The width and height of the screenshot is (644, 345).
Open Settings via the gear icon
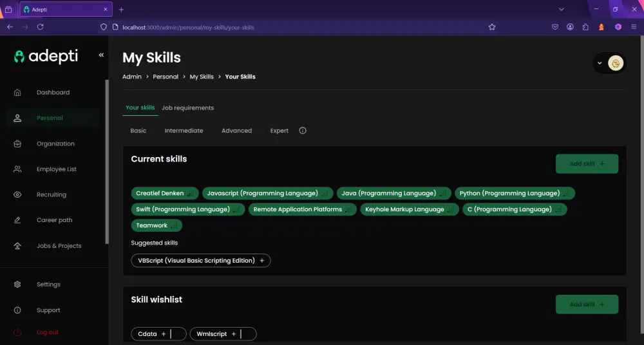[x=17, y=284]
